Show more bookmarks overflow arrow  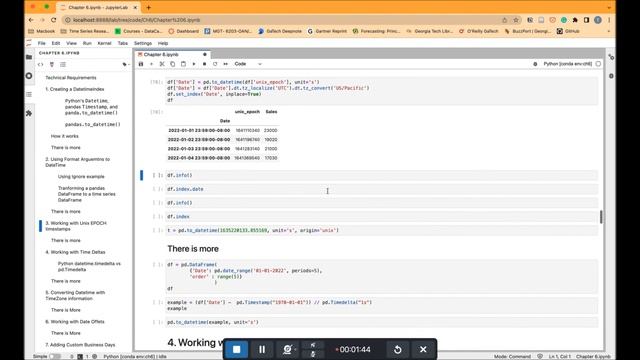tap(609, 31)
